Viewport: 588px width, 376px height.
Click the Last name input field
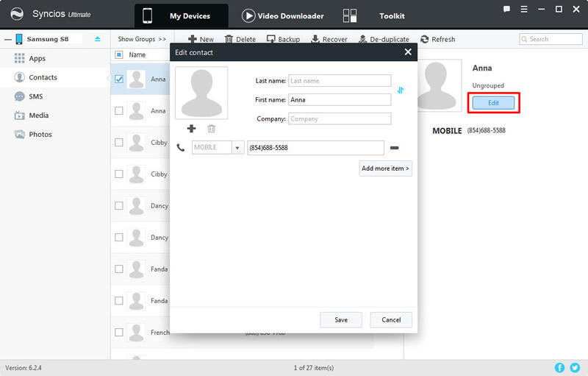click(339, 81)
